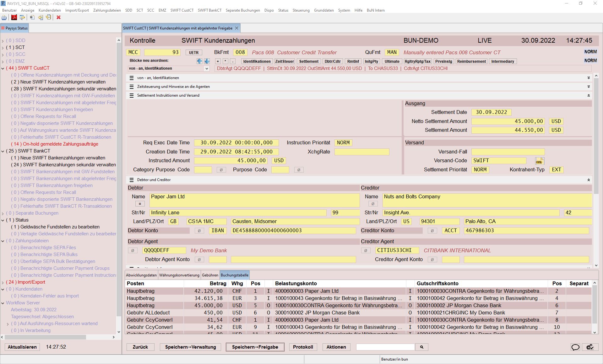Image resolution: width=603 pixels, height=364 pixels.
Task: Select 'On-hold gemeldete Zahlungsaufträge' tree item
Action: [x=54, y=144]
